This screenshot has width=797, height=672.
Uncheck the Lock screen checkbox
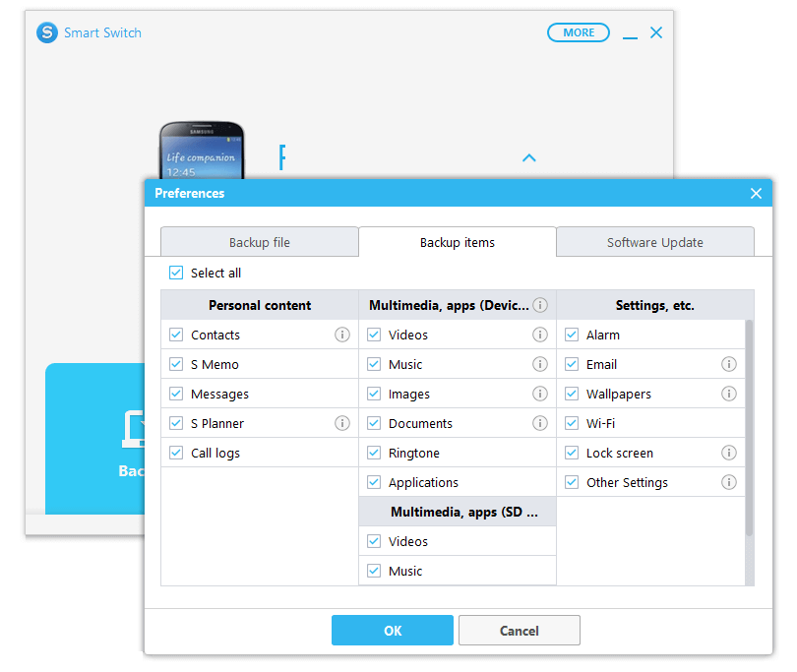coord(572,453)
